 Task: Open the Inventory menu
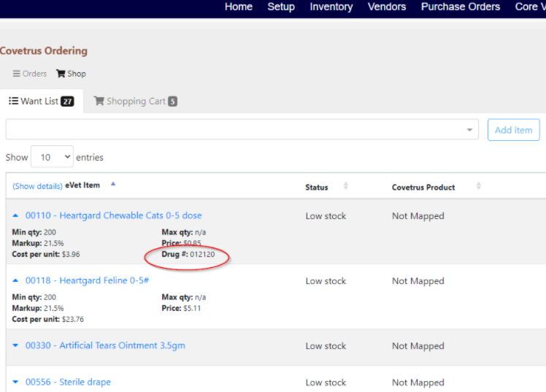tap(331, 7)
